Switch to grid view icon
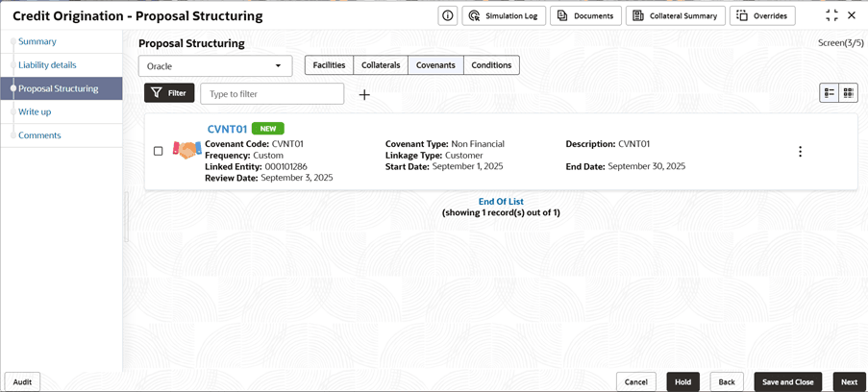Screen dimensions: 868x392 click(x=848, y=93)
